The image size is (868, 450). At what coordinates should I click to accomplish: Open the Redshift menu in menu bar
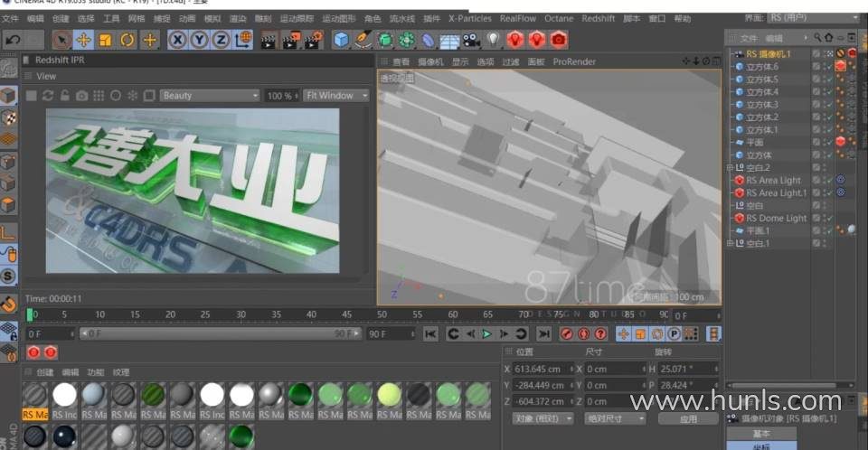pos(598,18)
